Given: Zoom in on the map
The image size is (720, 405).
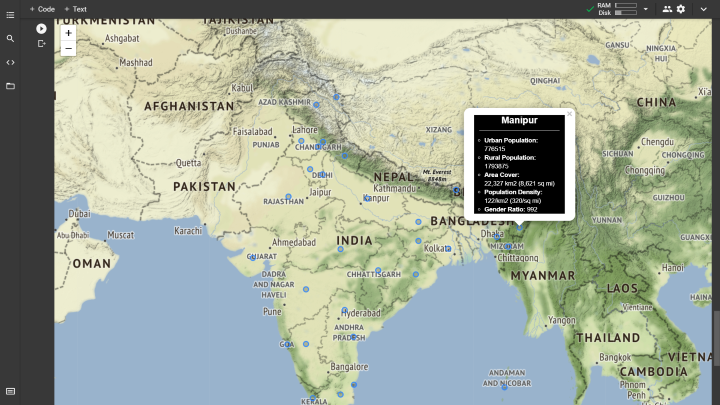Looking at the screenshot, I should (68, 33).
